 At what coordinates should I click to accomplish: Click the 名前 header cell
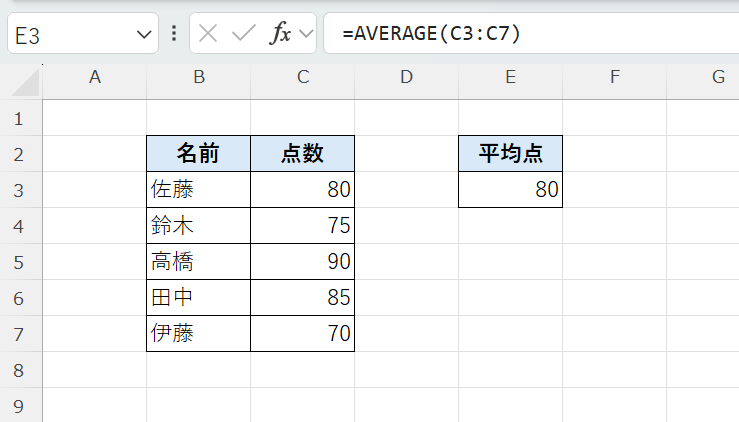pos(198,154)
